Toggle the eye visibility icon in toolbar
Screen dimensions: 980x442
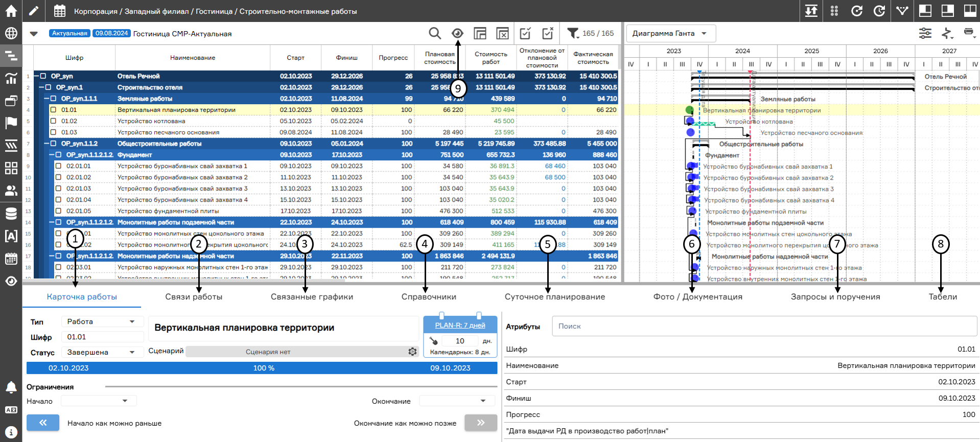457,33
